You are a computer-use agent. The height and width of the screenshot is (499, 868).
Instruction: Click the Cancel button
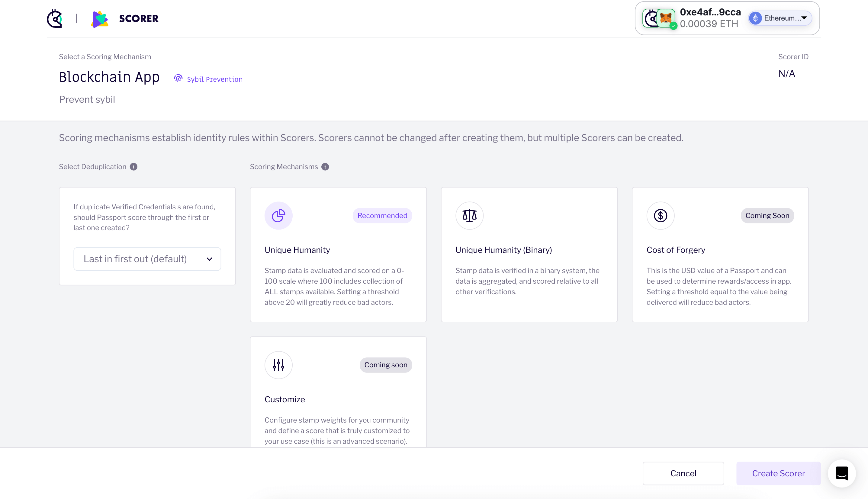pyautogui.click(x=683, y=473)
